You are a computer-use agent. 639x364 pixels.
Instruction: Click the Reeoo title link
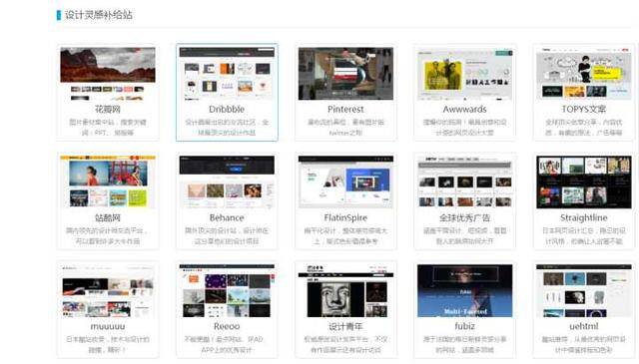tap(227, 326)
